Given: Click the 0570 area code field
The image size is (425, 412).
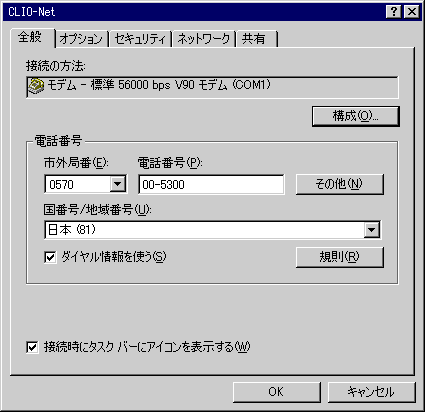Looking at the screenshot, I should tap(78, 184).
